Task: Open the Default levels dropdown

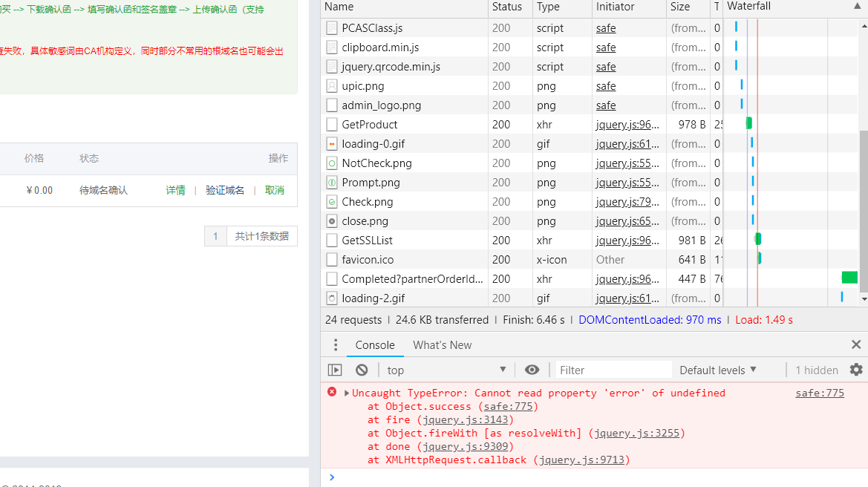Action: [x=718, y=370]
